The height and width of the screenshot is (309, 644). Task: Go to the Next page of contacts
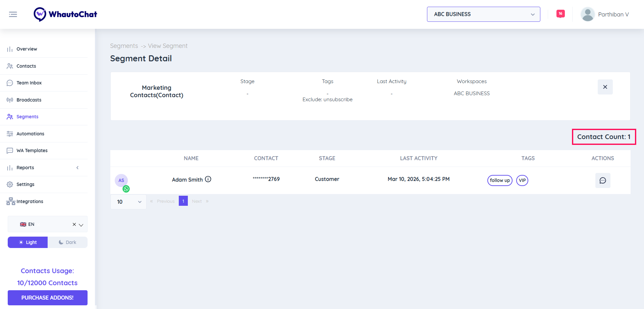pos(197,201)
